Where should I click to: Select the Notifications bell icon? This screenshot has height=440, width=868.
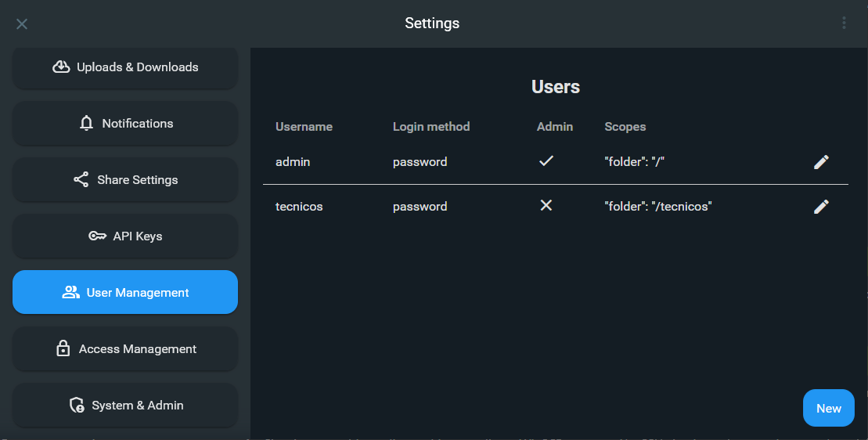pos(87,124)
